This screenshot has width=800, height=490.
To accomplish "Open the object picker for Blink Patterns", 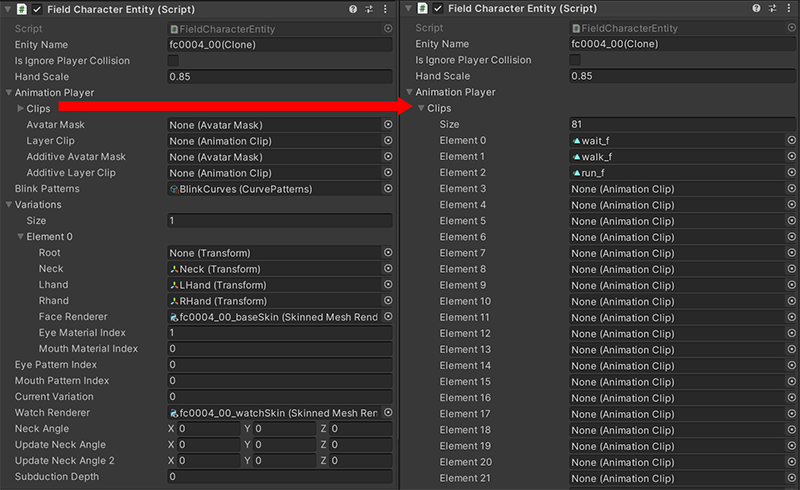I will 387,189.
